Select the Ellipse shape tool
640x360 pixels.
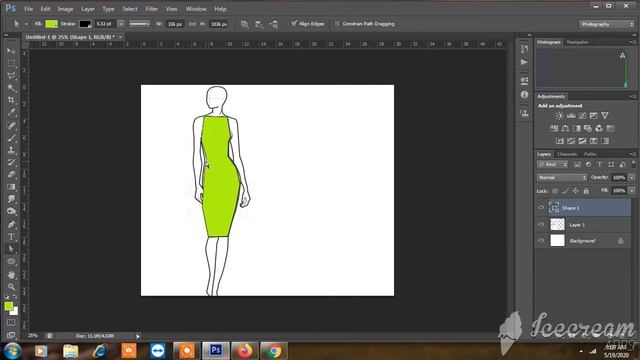(11, 262)
